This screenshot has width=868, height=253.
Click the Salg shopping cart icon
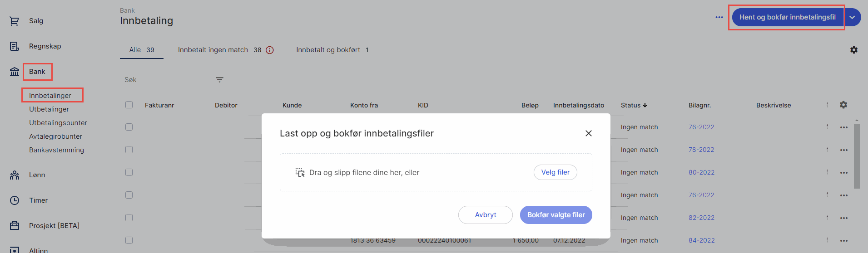point(15,21)
